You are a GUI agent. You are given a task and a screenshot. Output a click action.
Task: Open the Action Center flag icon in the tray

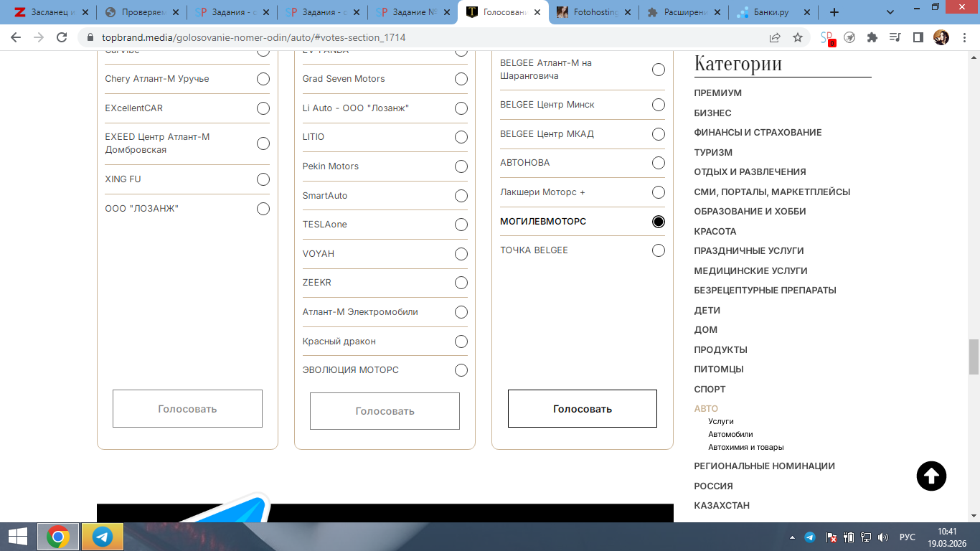coord(831,537)
